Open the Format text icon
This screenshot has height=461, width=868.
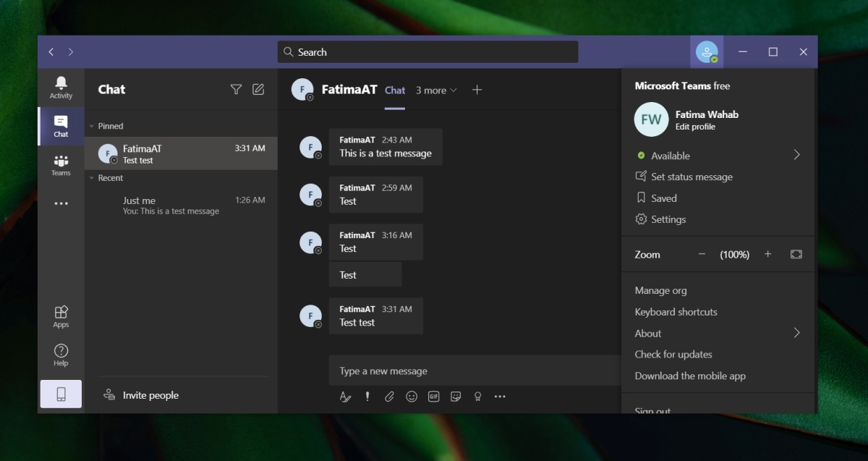[x=345, y=397]
